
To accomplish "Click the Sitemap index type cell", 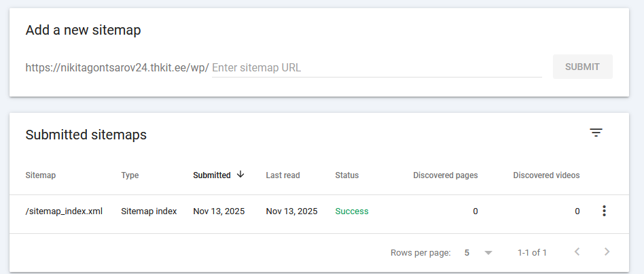I will [x=149, y=211].
